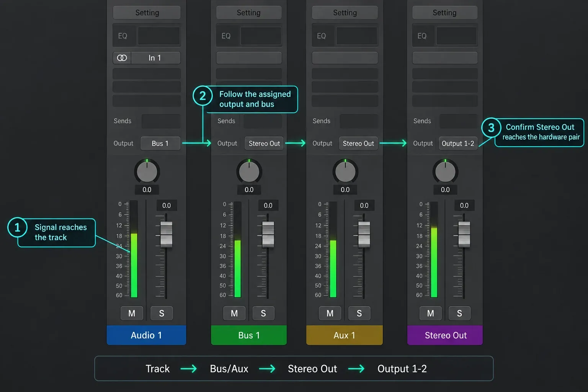Click the empty Sends slot on Aux 1

coord(359,121)
